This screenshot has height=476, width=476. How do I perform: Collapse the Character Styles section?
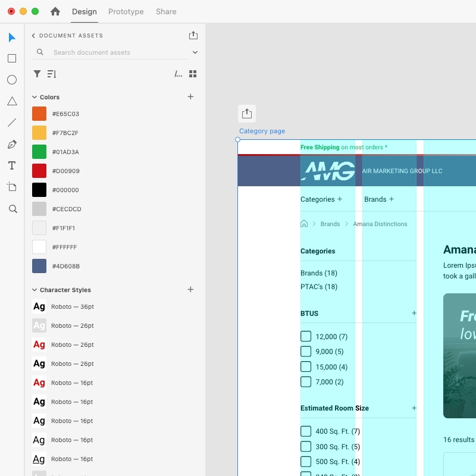click(x=33, y=290)
